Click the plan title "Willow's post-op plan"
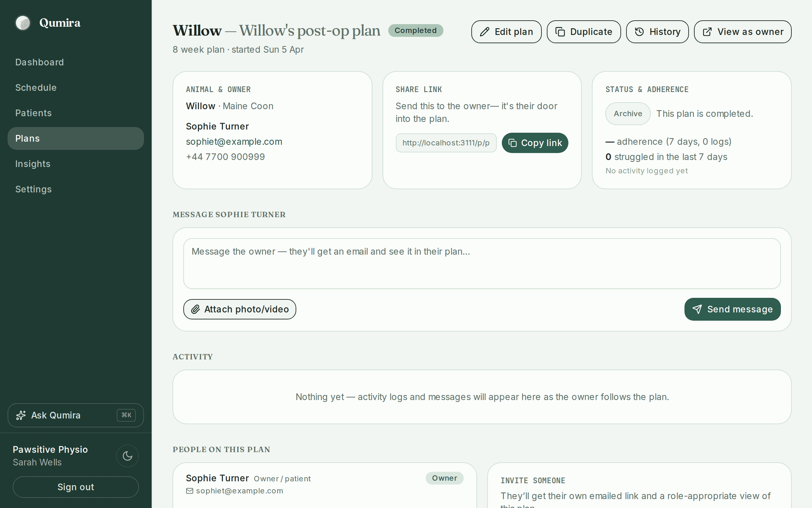Screen dimensions: 812x508 [x=309, y=30]
